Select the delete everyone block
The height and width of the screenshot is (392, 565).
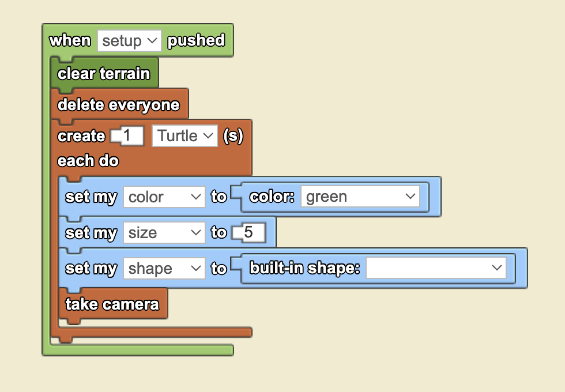pos(119,105)
